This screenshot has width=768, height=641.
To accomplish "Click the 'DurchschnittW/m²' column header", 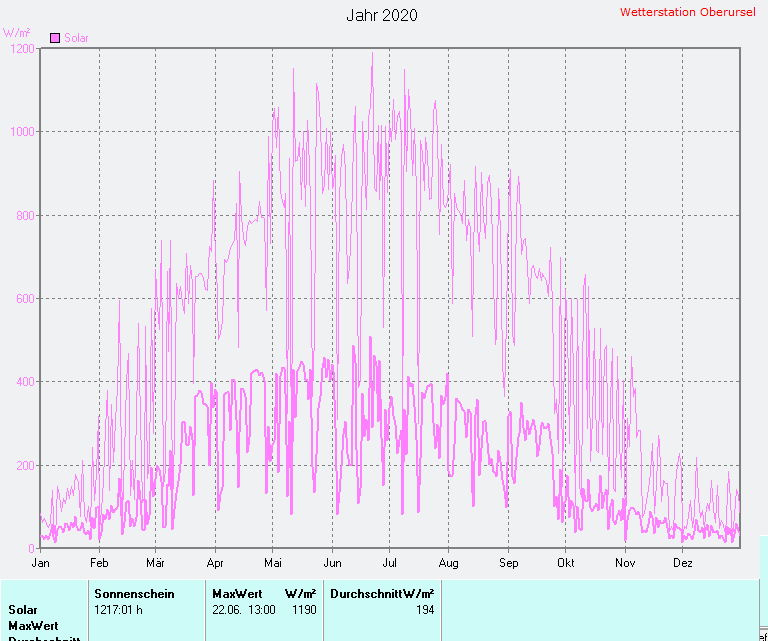I will pos(382,594).
